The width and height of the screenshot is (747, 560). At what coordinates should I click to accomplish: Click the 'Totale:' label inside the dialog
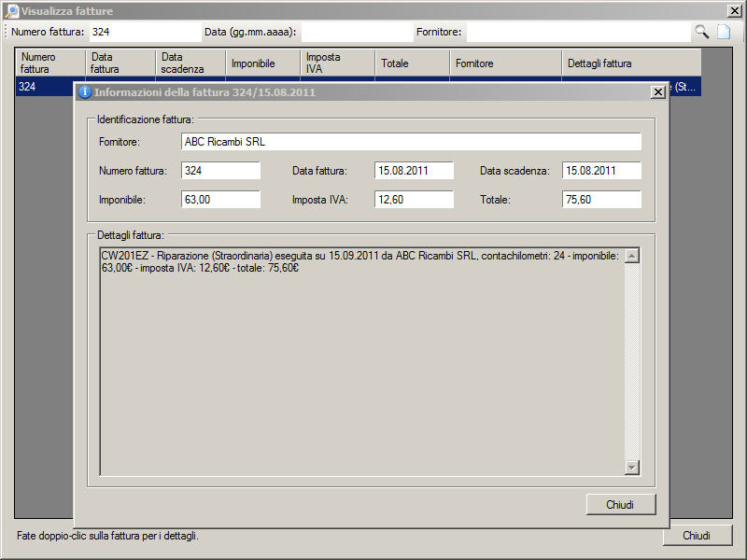495,200
